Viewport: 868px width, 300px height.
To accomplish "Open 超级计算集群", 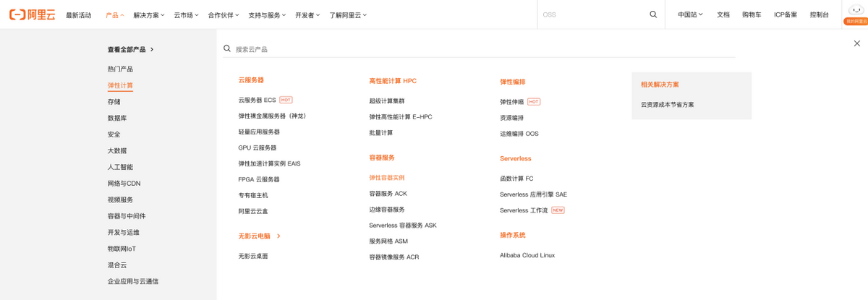I will pyautogui.click(x=387, y=101).
